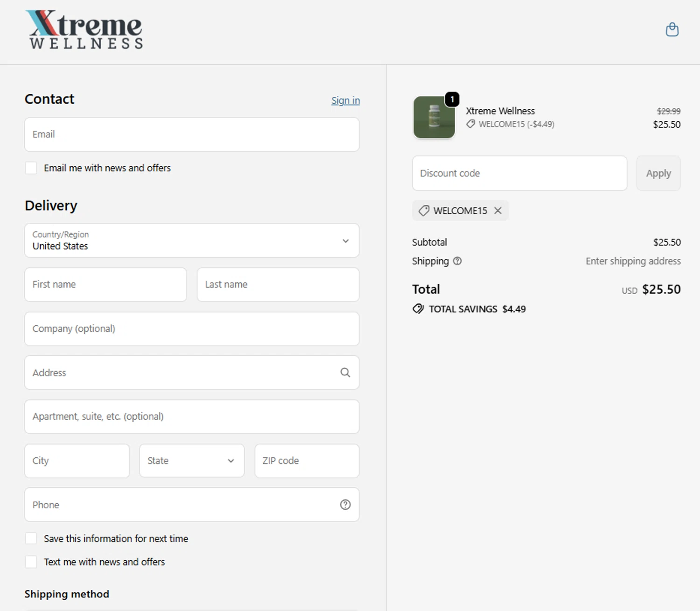Click the Apartment, suite, etc. field
The width and height of the screenshot is (700, 611).
pos(192,416)
